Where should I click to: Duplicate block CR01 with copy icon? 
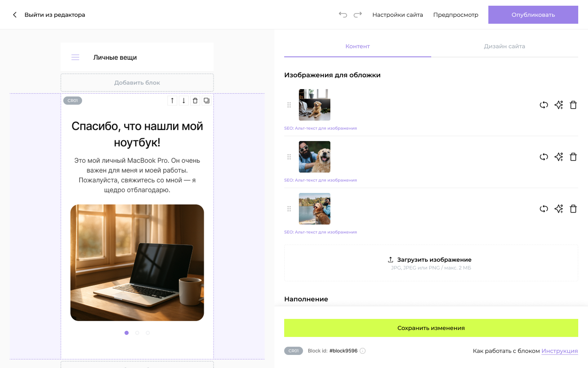[207, 101]
